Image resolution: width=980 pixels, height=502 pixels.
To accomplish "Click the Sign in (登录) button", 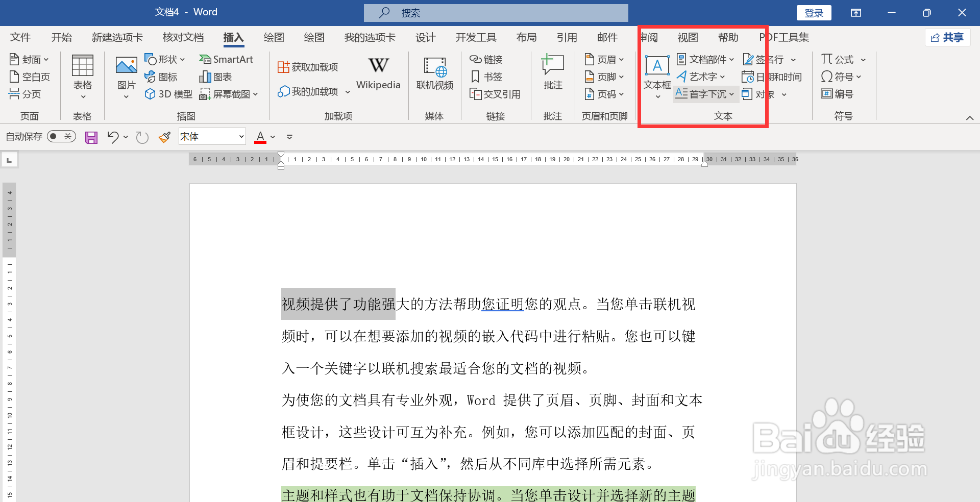I will tap(814, 13).
